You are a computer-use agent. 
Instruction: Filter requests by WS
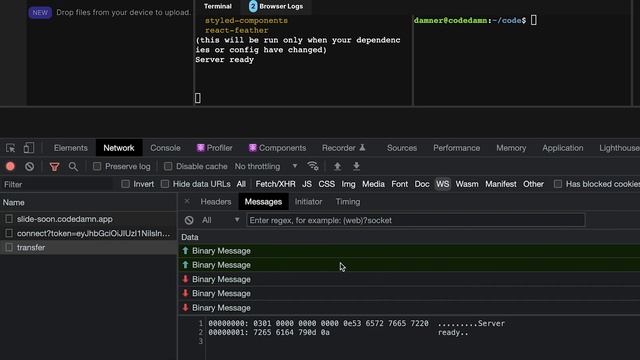point(442,184)
